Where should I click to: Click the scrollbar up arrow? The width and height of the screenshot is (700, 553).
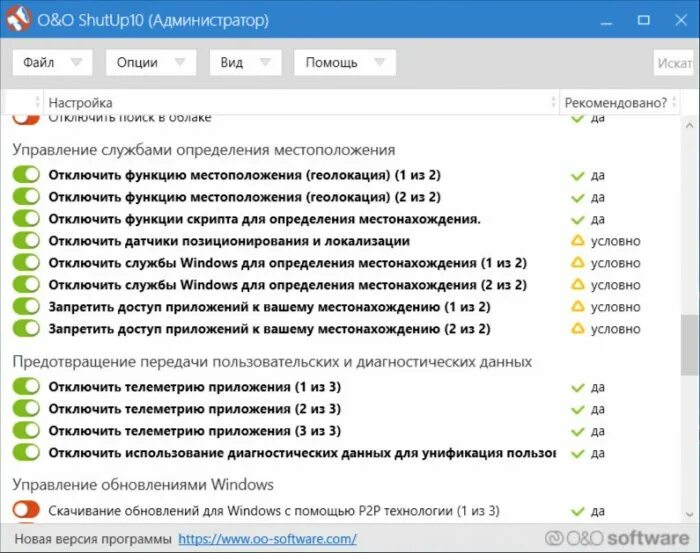pyautogui.click(x=689, y=126)
